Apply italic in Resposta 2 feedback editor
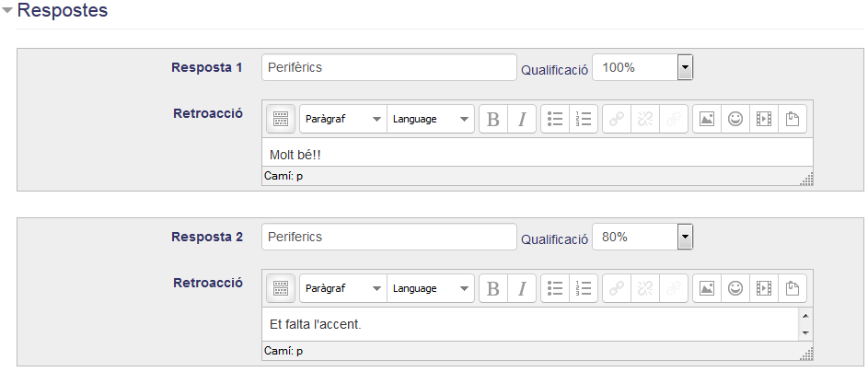Screen dimensions: 868x372 (x=522, y=288)
